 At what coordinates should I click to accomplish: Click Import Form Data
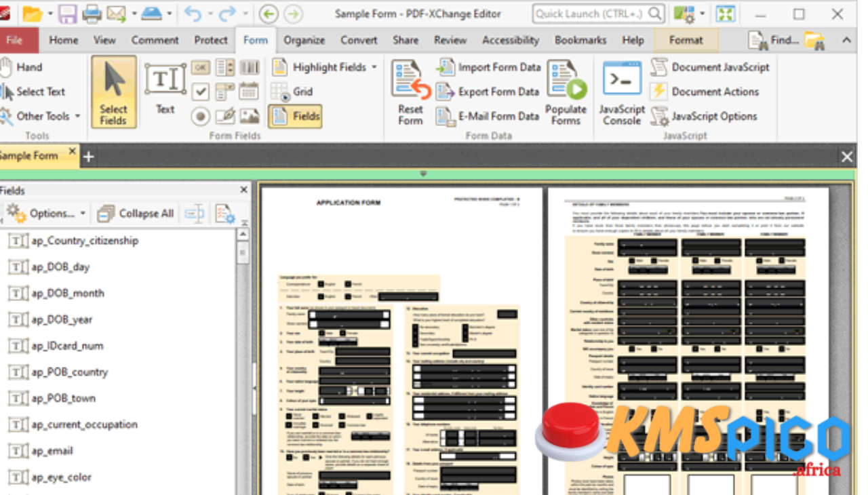[488, 67]
